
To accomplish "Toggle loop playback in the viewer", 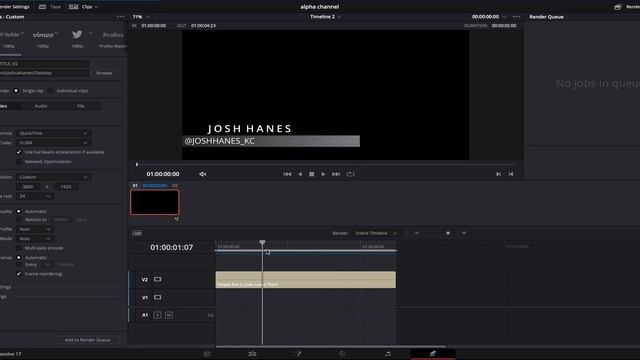I will tap(350, 174).
